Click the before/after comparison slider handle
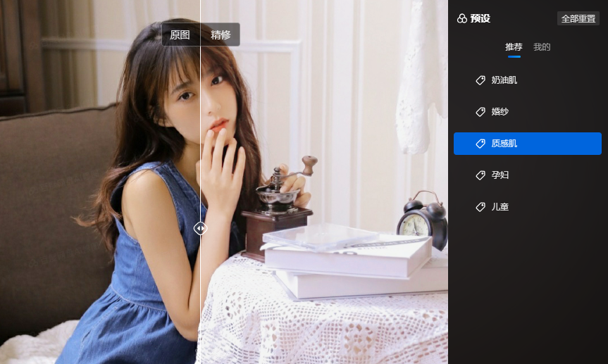This screenshot has height=364, width=608. coord(201,228)
